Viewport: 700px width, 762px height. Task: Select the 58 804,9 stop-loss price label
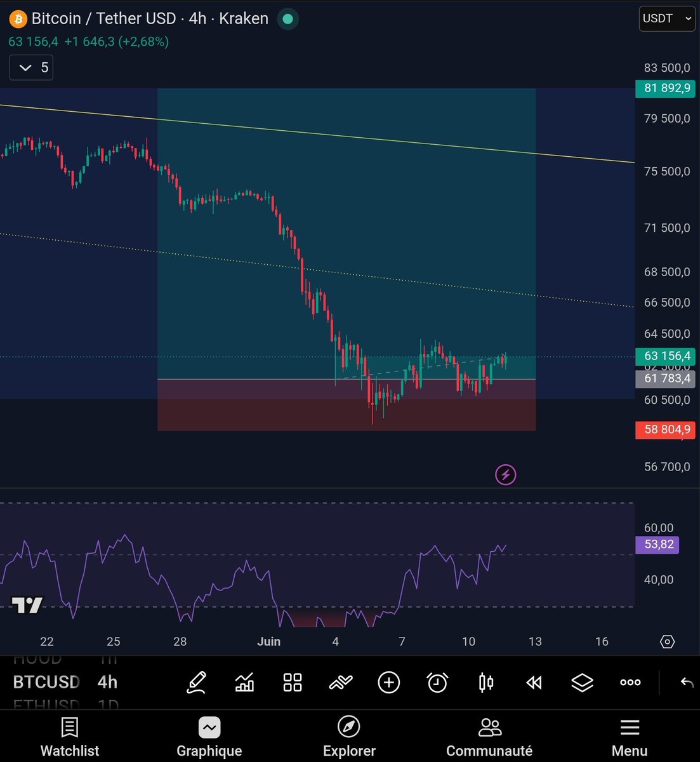[666, 430]
